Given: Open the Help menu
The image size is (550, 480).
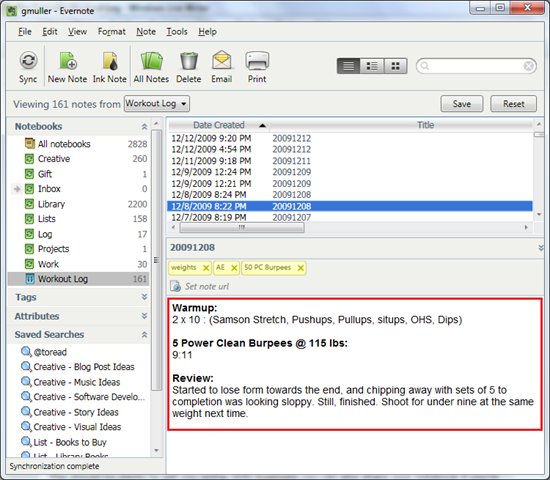Looking at the screenshot, I should coord(207,32).
